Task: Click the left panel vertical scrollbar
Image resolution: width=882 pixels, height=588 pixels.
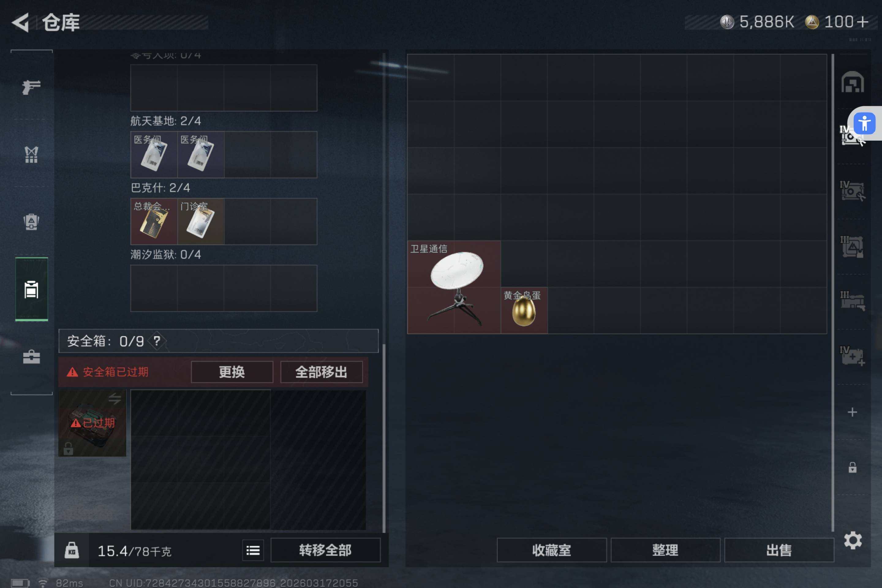Action: 384,292
